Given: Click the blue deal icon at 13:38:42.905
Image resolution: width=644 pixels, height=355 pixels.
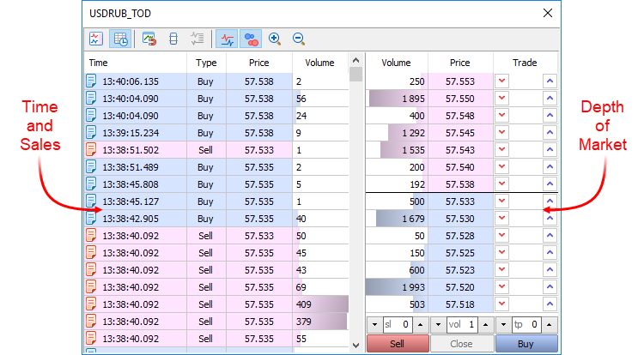Looking at the screenshot, I should (91, 218).
